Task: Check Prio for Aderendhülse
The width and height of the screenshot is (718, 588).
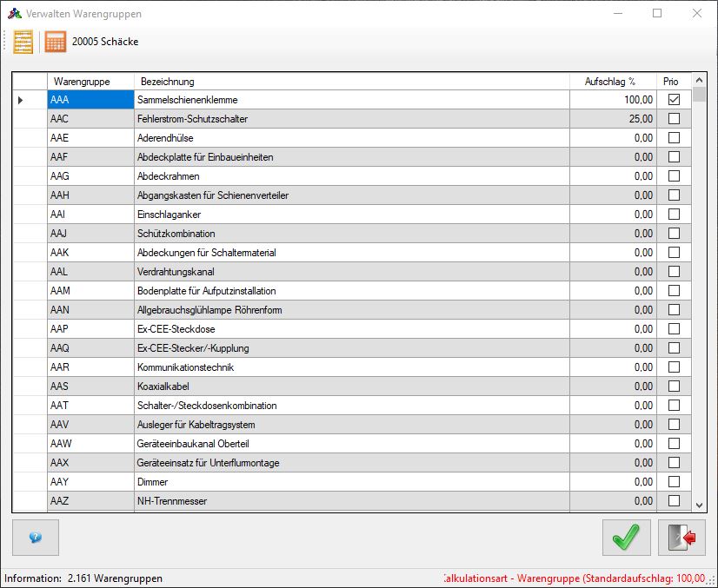Action: click(x=674, y=138)
